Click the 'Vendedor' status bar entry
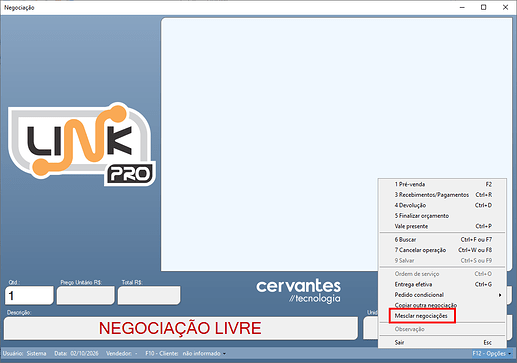The width and height of the screenshot is (517, 363). click(121, 354)
